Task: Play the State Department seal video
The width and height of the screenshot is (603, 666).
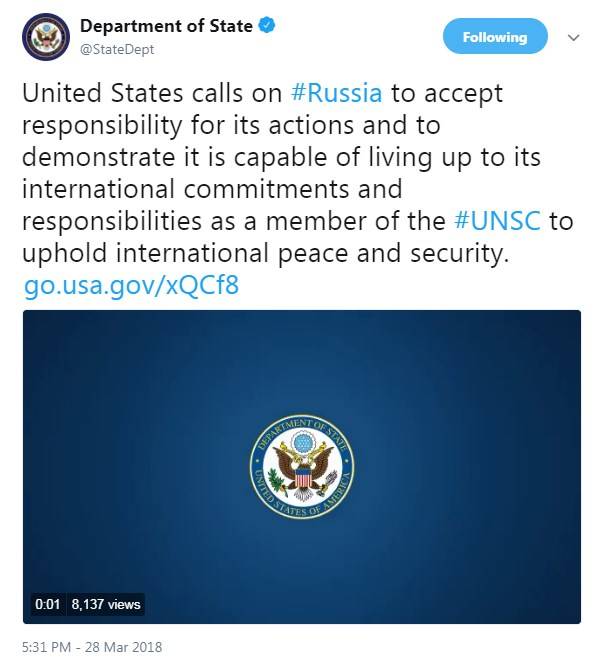Action: [302, 467]
